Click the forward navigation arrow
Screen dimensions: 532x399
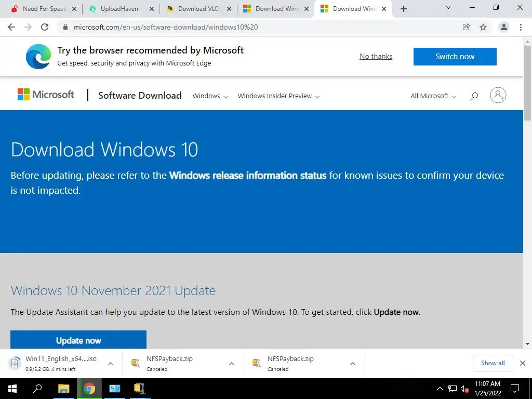28,27
